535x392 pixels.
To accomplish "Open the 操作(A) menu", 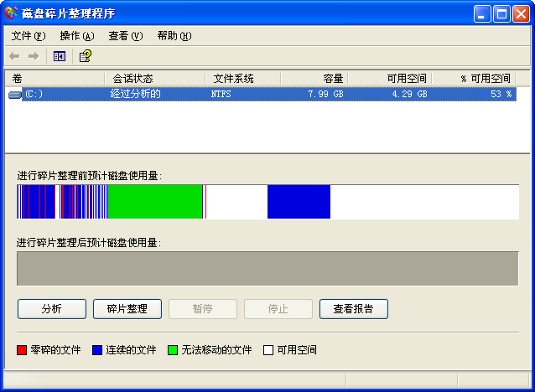I will tap(77, 36).
